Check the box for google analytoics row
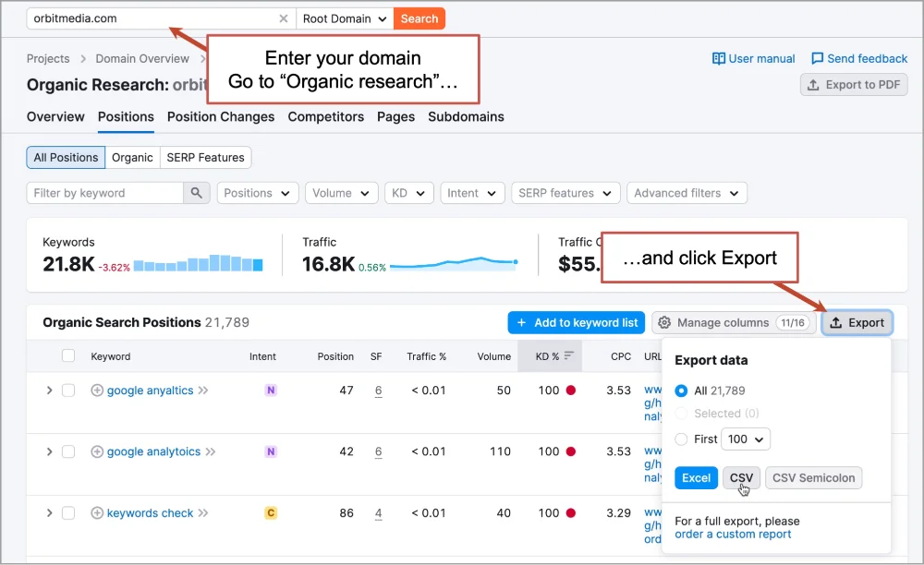Viewport: 924px width, 565px height. point(68,451)
